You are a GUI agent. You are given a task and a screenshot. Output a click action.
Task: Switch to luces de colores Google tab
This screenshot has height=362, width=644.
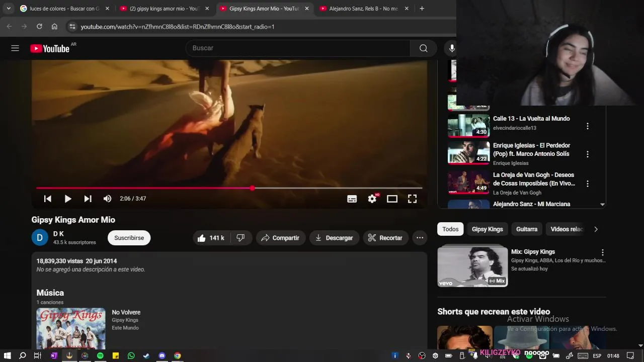pyautogui.click(x=64, y=9)
